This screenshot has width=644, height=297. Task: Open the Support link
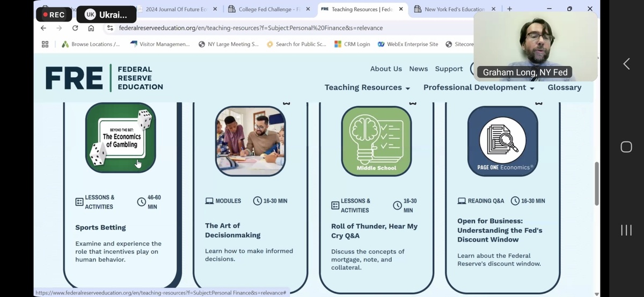pos(449,69)
